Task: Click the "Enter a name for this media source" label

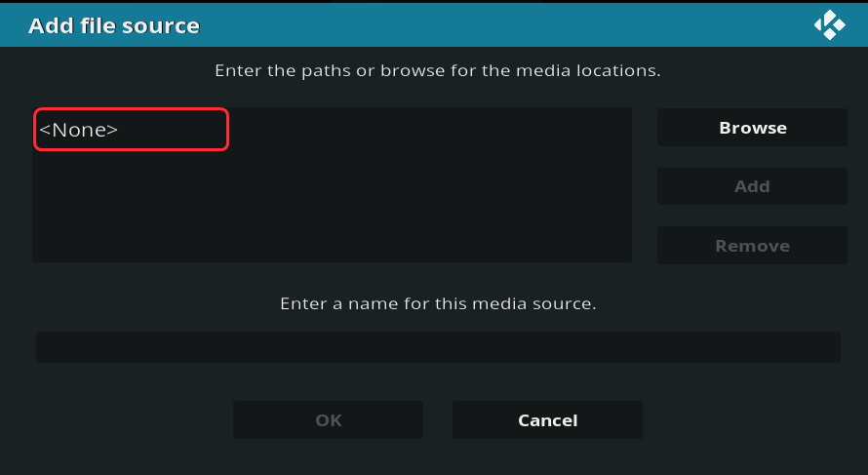Action: tap(438, 303)
